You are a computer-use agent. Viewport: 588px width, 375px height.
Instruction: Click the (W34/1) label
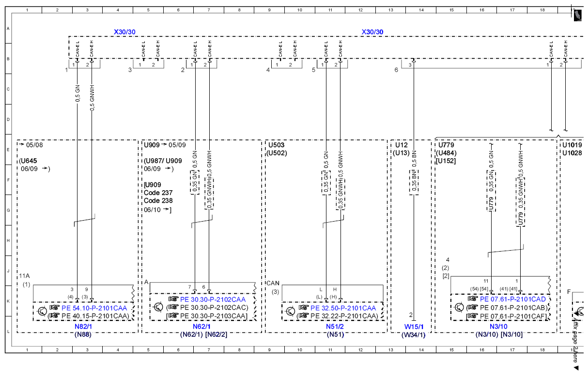415,334
